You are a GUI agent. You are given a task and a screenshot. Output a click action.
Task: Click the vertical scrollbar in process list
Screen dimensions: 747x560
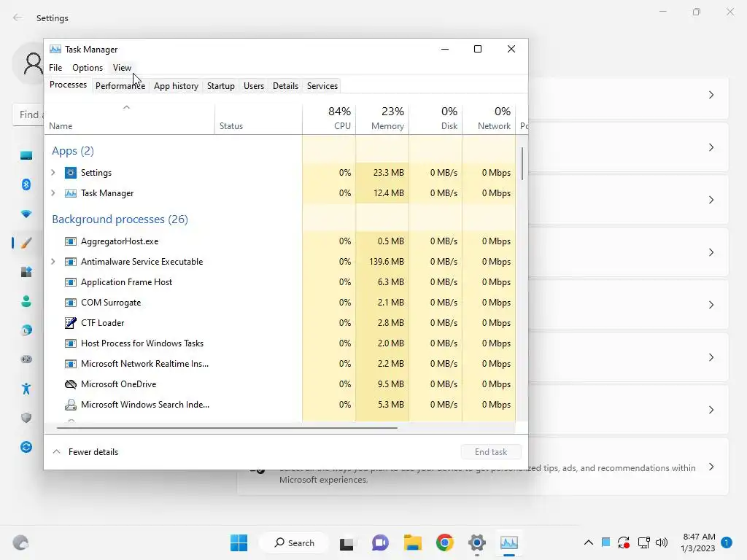coord(522,163)
